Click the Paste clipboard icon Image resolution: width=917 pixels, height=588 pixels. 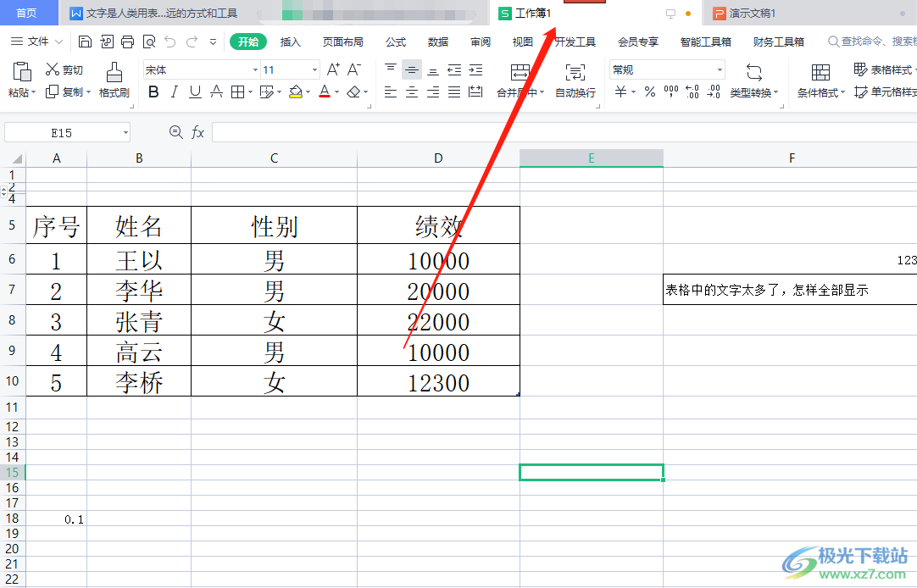pos(22,71)
